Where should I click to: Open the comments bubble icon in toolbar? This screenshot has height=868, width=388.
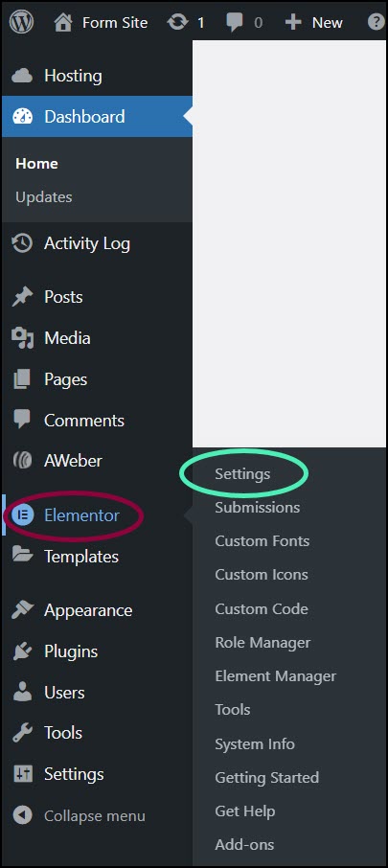click(235, 23)
